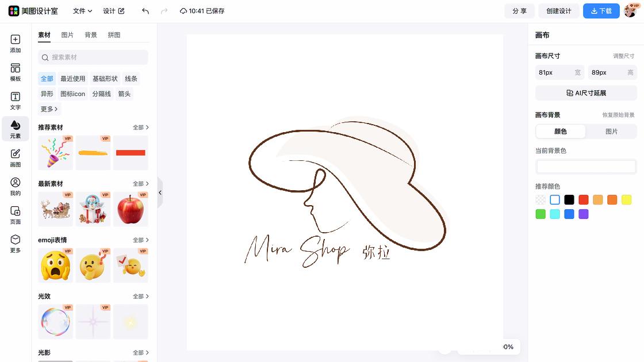Open the 页面 pages panel

coord(16,215)
